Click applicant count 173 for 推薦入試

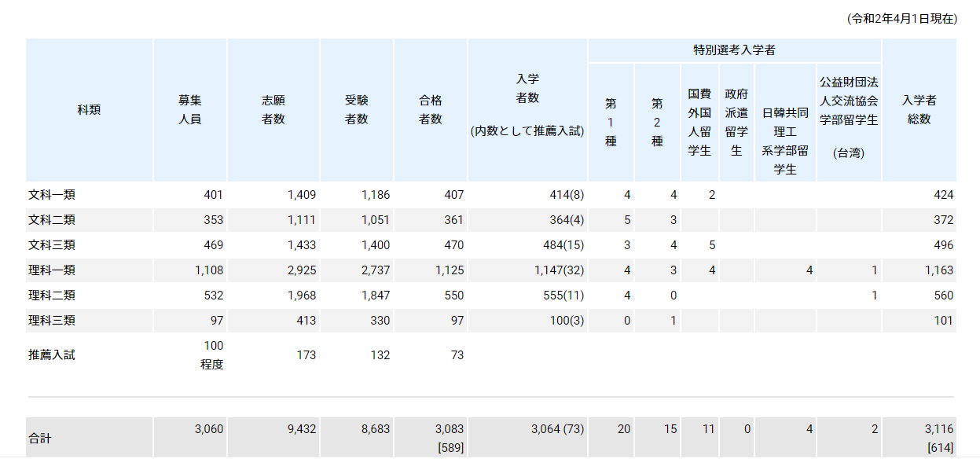[305, 355]
